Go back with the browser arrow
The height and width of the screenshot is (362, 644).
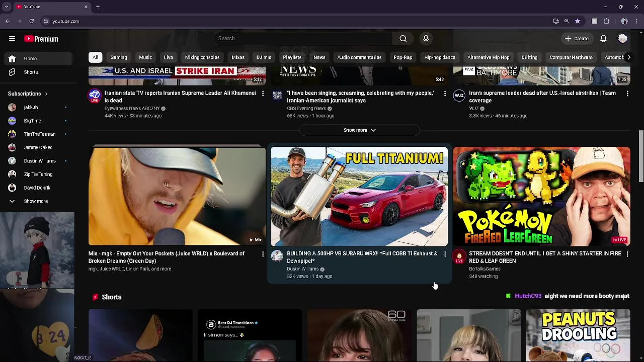pos(7,21)
